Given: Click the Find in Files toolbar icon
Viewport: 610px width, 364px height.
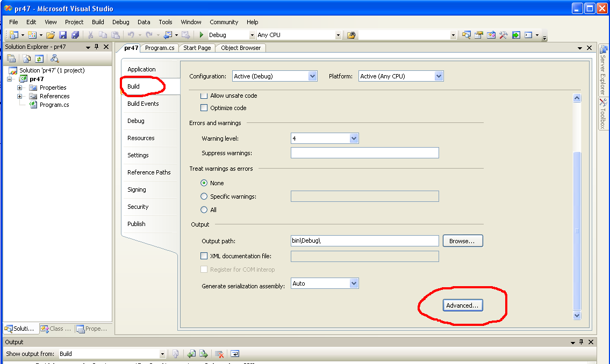Looking at the screenshot, I should click(x=351, y=35).
